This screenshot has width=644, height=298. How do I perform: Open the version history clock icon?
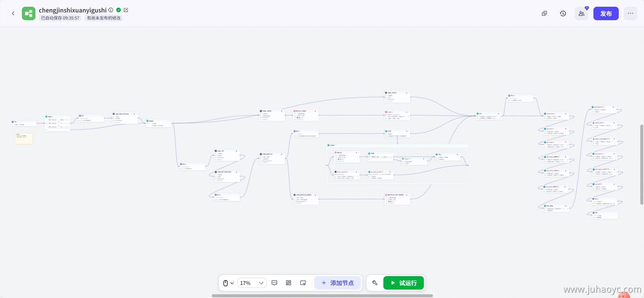coord(563,13)
